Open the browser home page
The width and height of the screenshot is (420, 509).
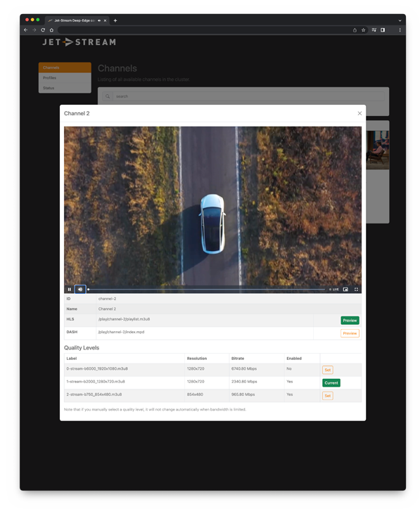[51, 30]
